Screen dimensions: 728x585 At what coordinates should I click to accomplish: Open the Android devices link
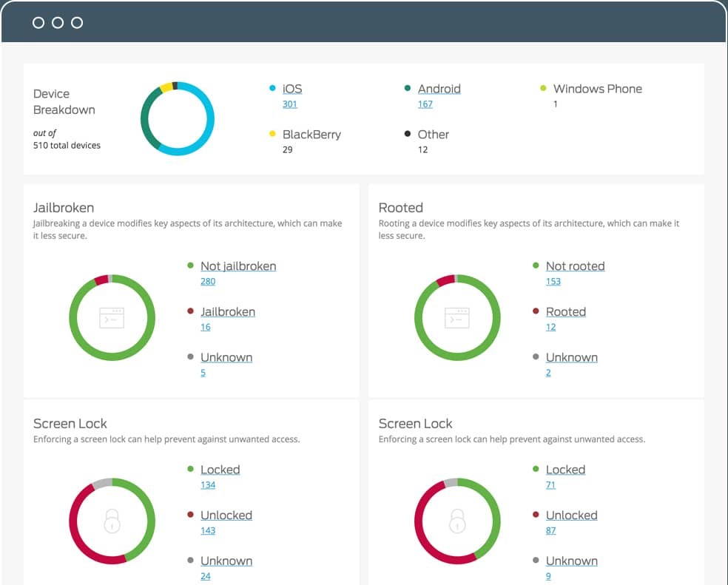[x=439, y=89]
